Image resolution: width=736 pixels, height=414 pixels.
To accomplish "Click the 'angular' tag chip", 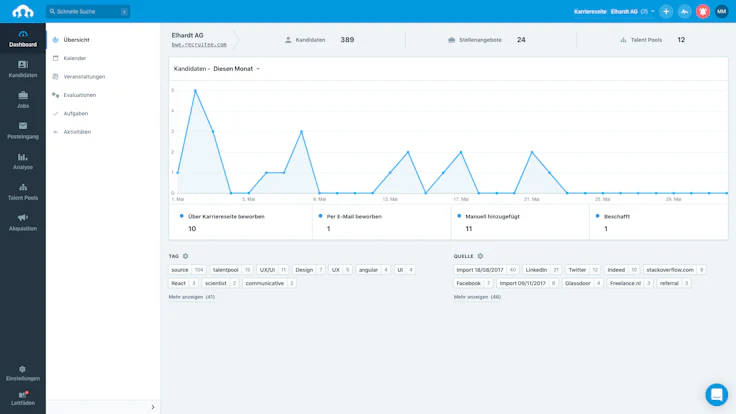I will (373, 270).
